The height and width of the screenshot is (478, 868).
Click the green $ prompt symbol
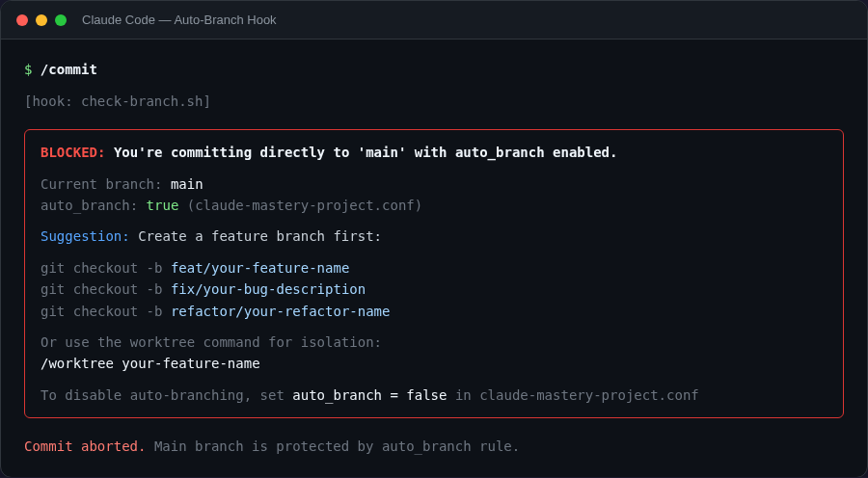click(28, 69)
